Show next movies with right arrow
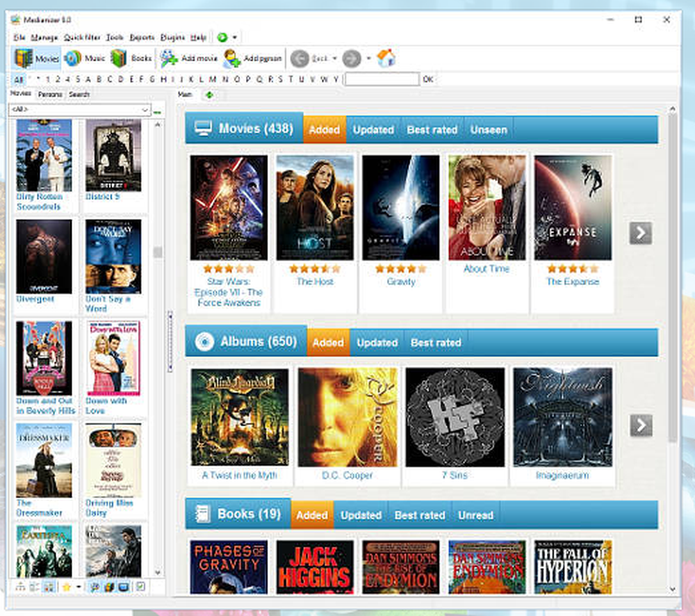695x616 pixels. click(x=641, y=233)
